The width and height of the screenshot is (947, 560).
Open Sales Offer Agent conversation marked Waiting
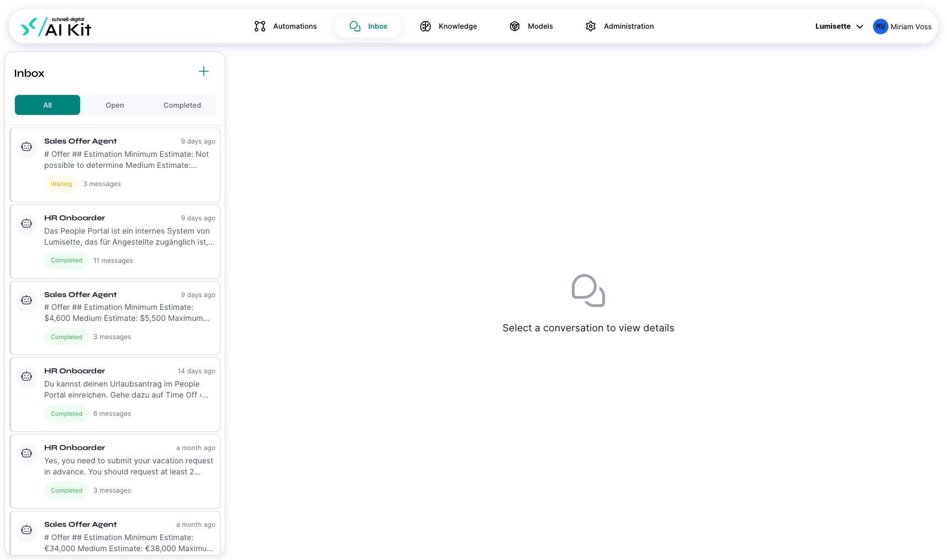(115, 165)
